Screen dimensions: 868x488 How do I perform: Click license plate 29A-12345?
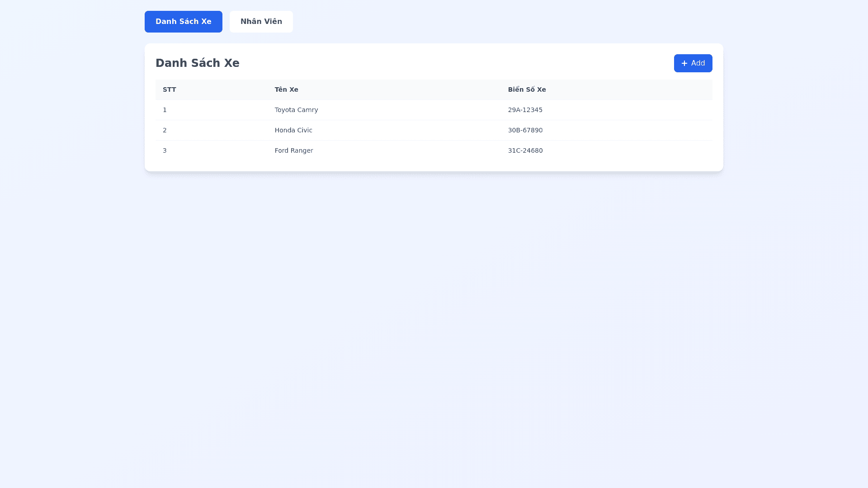coord(525,110)
